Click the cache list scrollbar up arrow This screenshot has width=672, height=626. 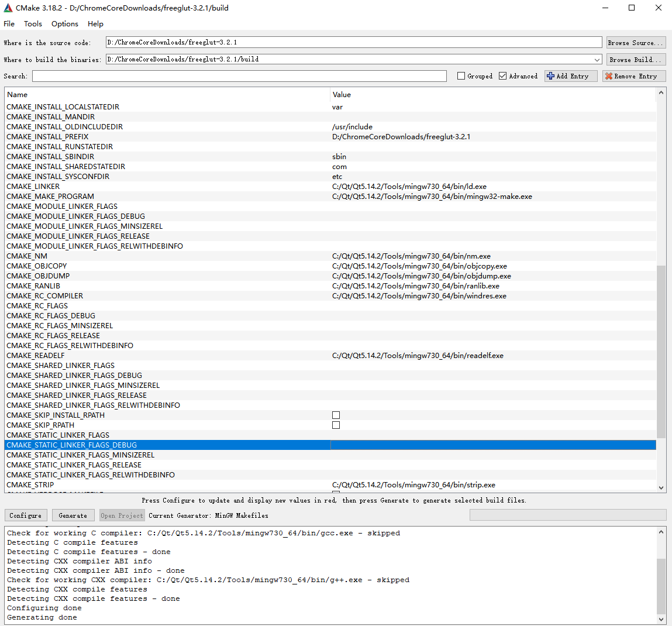(x=661, y=92)
